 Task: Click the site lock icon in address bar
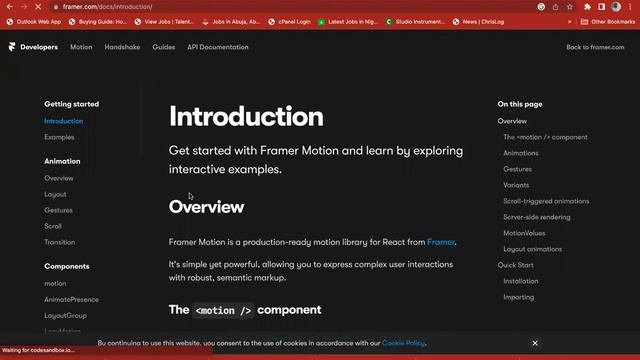click(x=56, y=7)
